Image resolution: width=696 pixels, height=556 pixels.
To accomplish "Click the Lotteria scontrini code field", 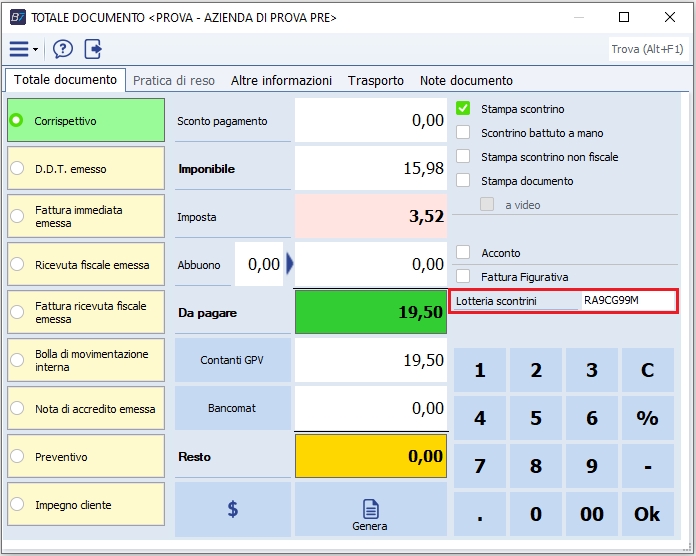I will 628,301.
